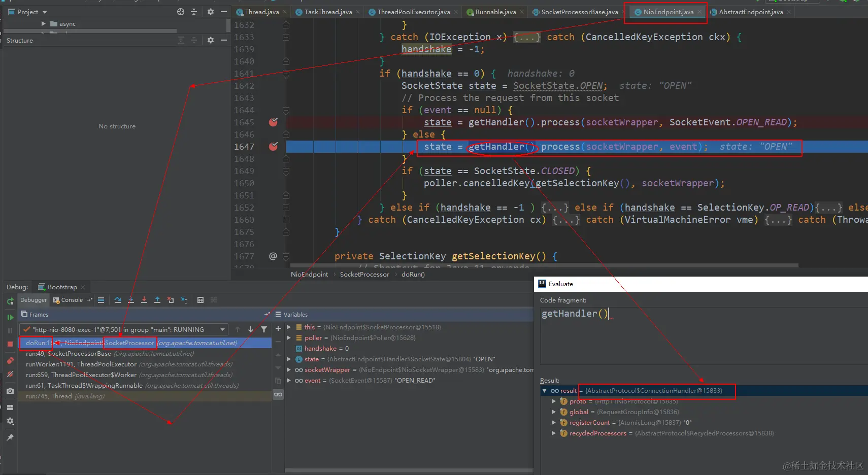868x475 pixels.
Task: Select frame runWorker:1191, ThreadPoolExecutor
Action: pos(145,364)
